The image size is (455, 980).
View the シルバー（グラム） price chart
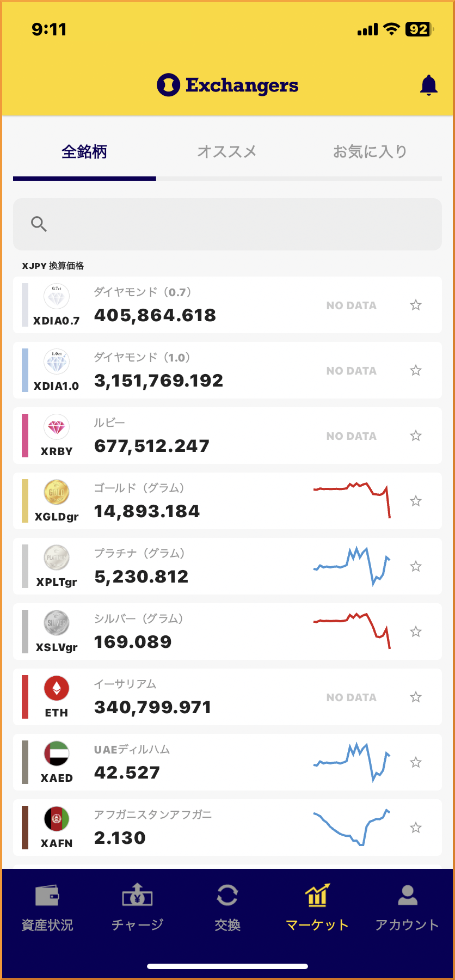[352, 632]
